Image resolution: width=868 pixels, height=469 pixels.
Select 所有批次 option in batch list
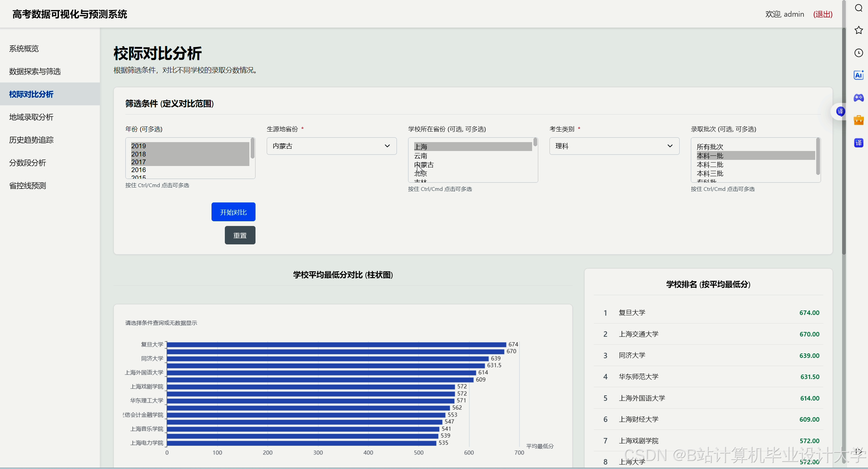click(710, 147)
